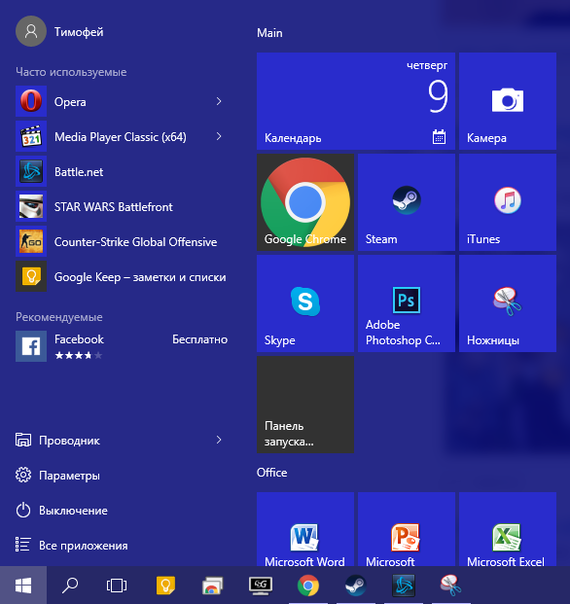Screen dimensions: 570x604
Task: Launch the Microsoft Word tile
Action: 305,529
